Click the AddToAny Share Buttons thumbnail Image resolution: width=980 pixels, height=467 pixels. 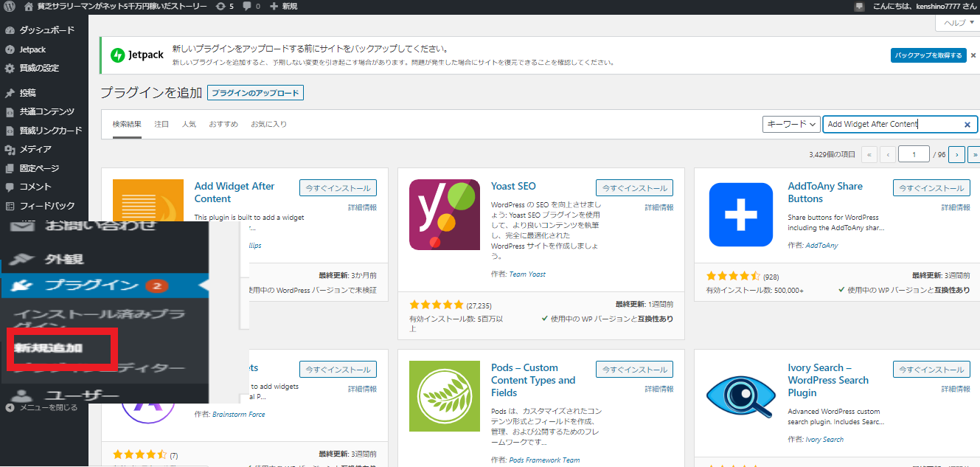point(741,215)
